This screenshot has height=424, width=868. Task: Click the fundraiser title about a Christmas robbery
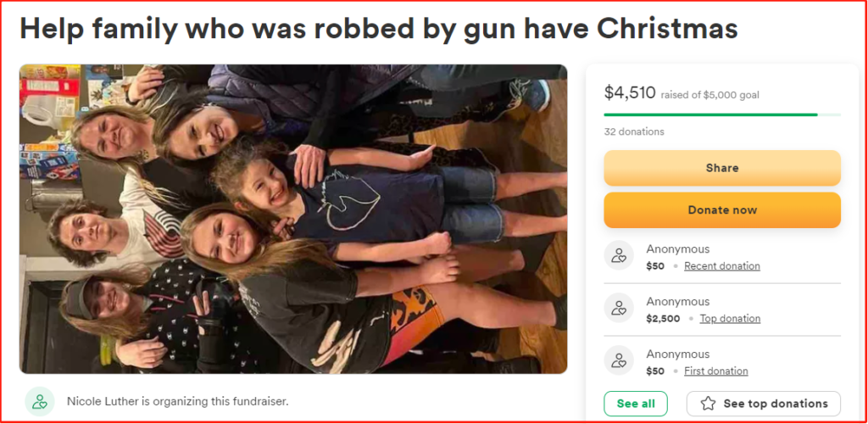pyautogui.click(x=379, y=29)
